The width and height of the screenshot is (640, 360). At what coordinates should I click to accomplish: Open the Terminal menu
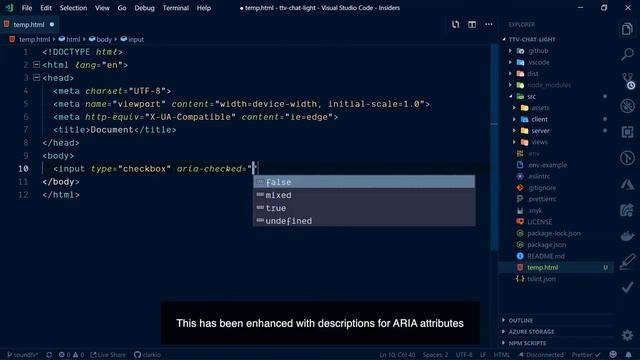coord(176,8)
